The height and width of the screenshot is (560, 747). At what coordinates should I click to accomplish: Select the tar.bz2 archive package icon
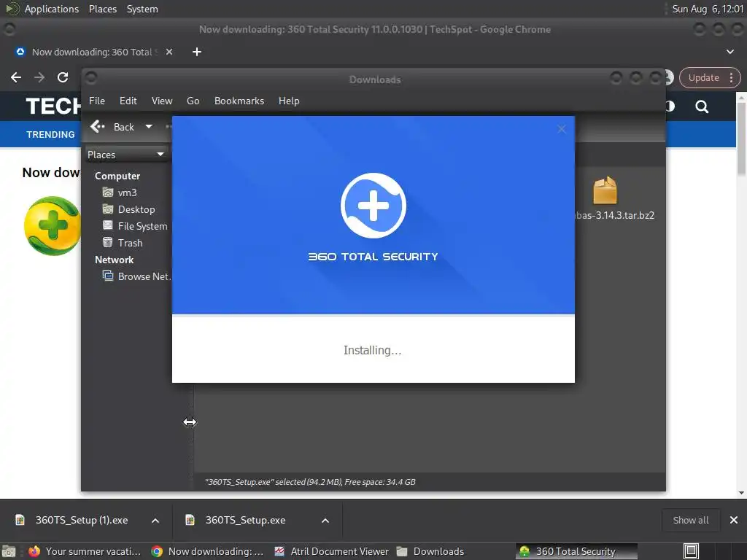point(605,190)
